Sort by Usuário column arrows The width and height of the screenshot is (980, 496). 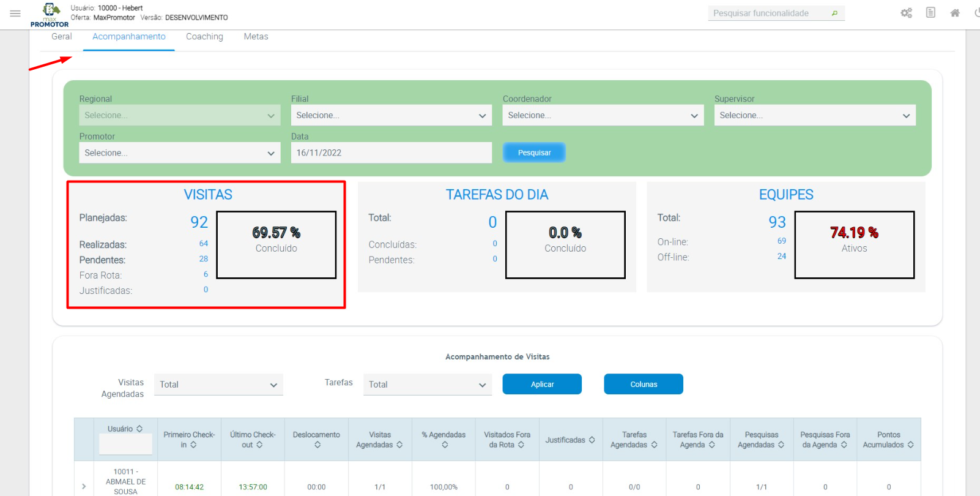tap(139, 429)
